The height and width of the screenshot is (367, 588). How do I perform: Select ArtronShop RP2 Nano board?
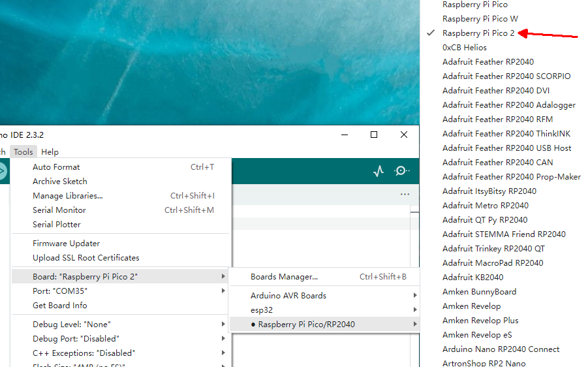[x=484, y=363]
